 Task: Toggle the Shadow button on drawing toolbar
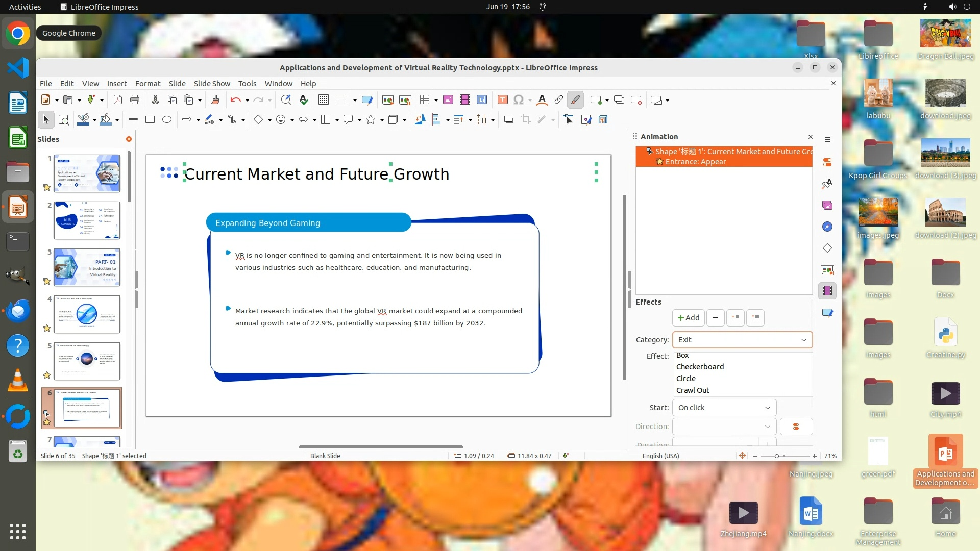[x=508, y=119]
